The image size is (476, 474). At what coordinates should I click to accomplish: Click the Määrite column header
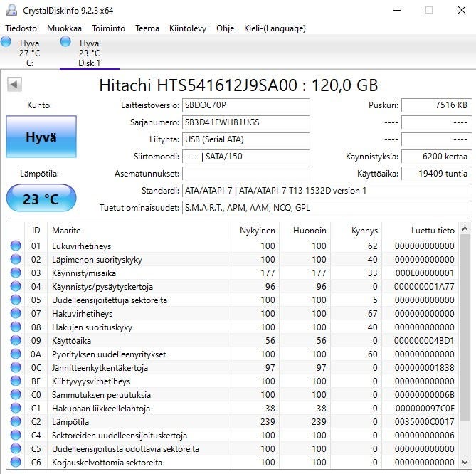coord(138,231)
